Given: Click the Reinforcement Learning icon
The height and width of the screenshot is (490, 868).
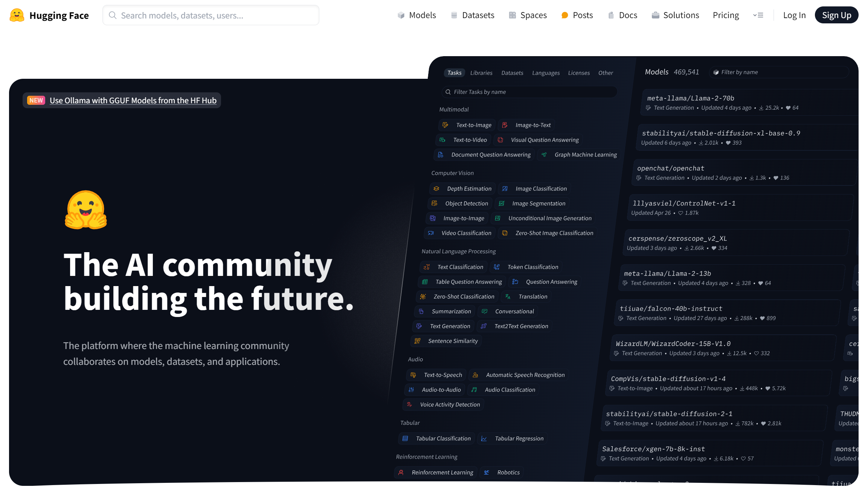Looking at the screenshot, I should [401, 472].
